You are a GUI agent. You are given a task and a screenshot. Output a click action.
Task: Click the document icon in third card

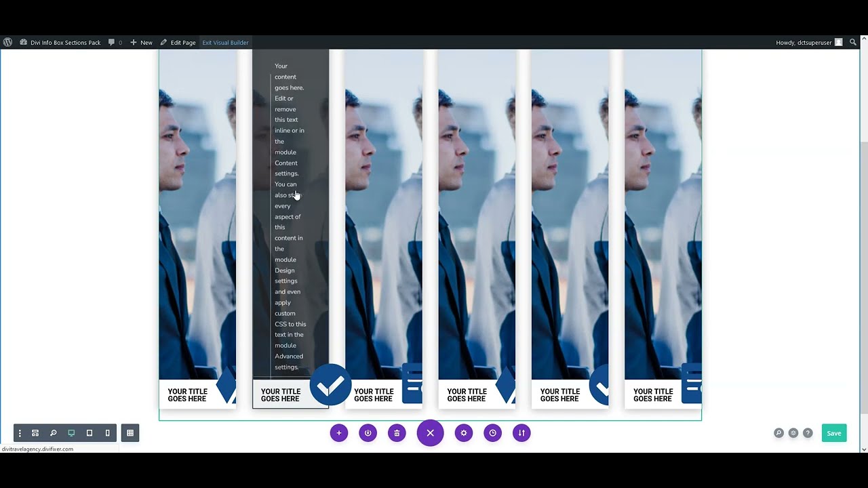click(x=412, y=384)
